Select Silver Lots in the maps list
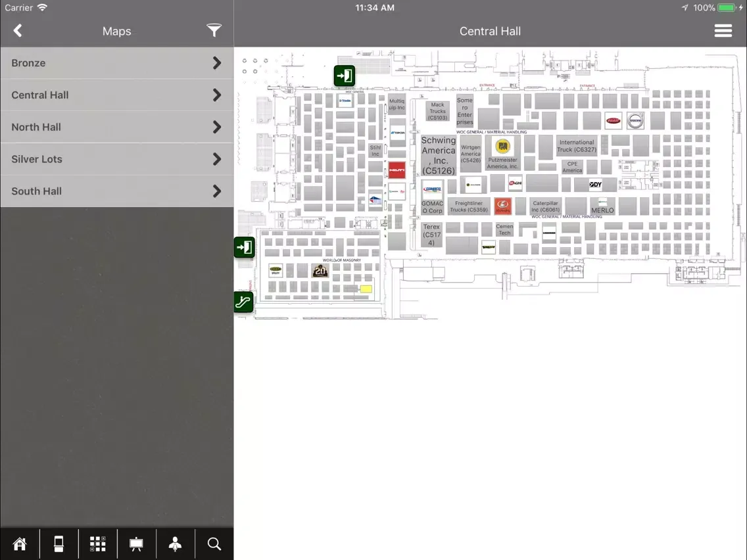Image resolution: width=747 pixels, height=560 pixels. point(117,159)
